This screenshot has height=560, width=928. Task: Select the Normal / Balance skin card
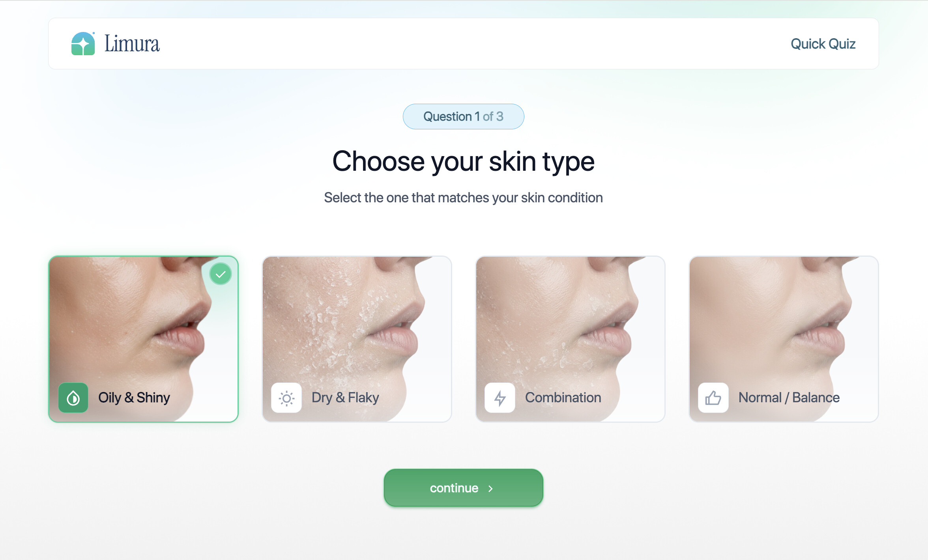pos(784,339)
